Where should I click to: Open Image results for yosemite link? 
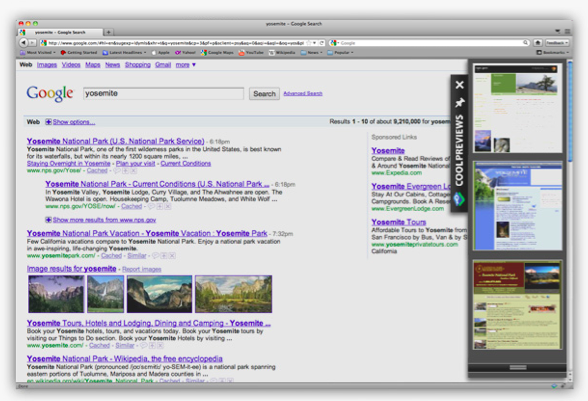pos(72,269)
